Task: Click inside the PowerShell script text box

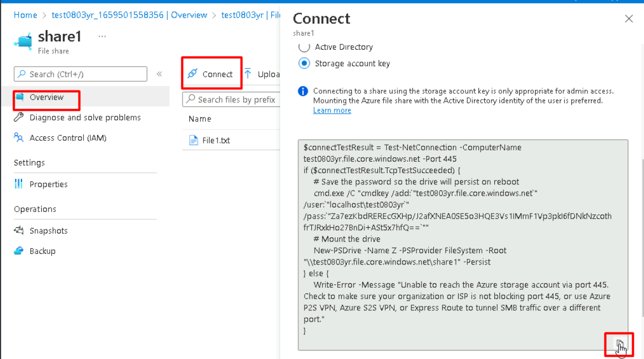Action: point(463,245)
